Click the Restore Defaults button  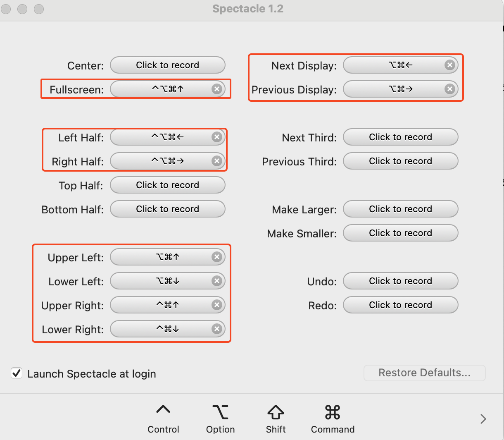(x=425, y=373)
